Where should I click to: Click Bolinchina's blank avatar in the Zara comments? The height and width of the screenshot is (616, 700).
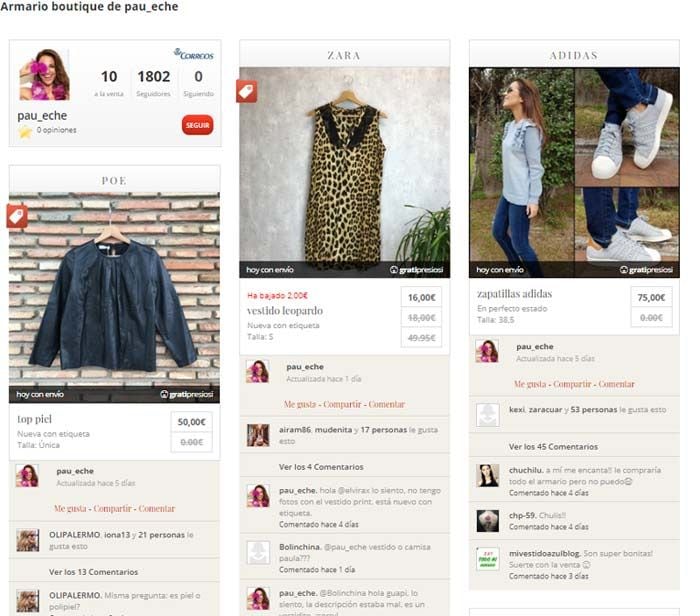(x=258, y=553)
